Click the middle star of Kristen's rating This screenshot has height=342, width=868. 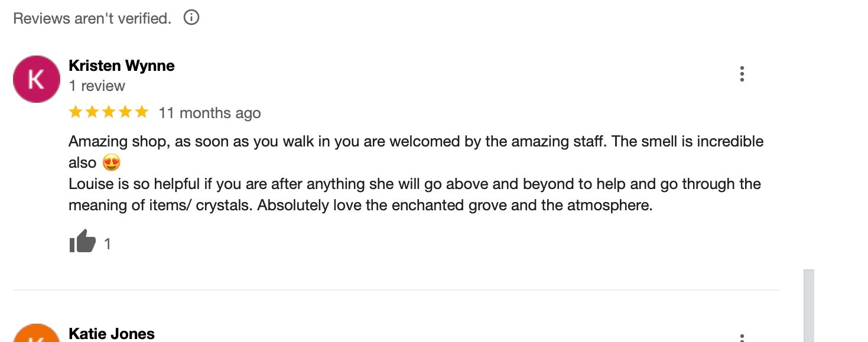coord(108,112)
